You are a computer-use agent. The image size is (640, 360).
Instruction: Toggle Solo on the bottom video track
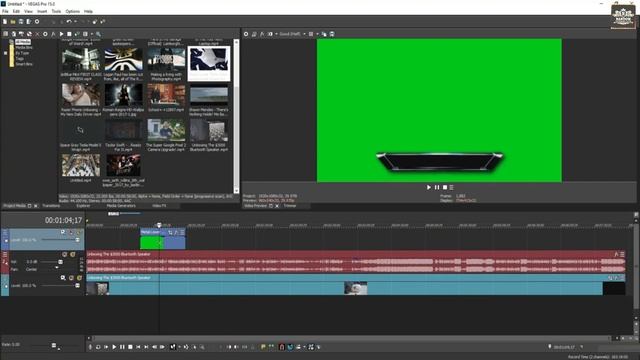click(x=79, y=278)
